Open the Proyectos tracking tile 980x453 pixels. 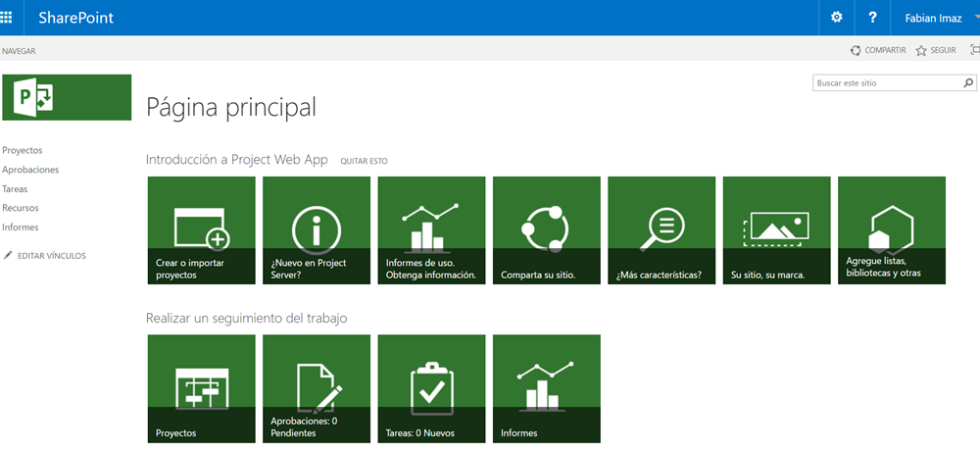pos(202,388)
